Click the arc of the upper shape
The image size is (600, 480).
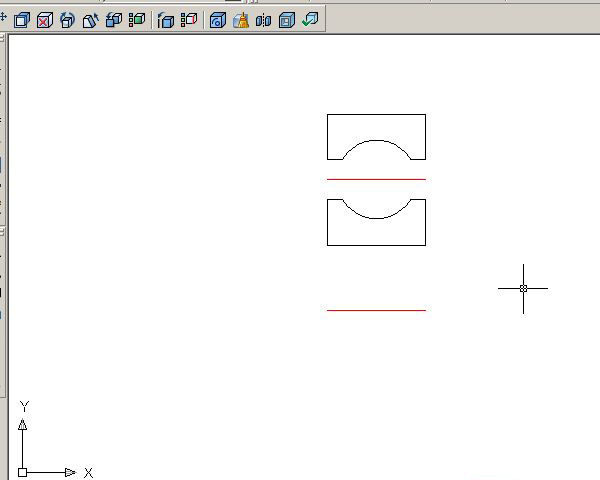coord(376,138)
